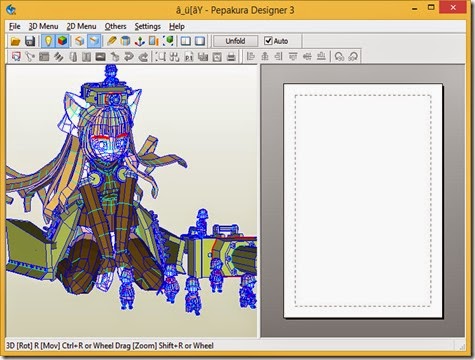Click the Save floppy disk icon
The width and height of the screenshot is (475, 360).
(30, 41)
